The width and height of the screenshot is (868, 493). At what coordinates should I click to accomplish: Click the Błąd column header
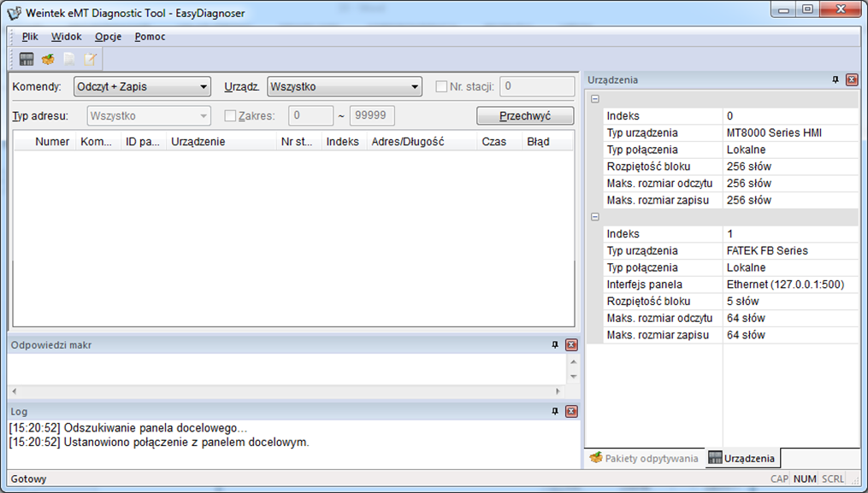[548, 142]
